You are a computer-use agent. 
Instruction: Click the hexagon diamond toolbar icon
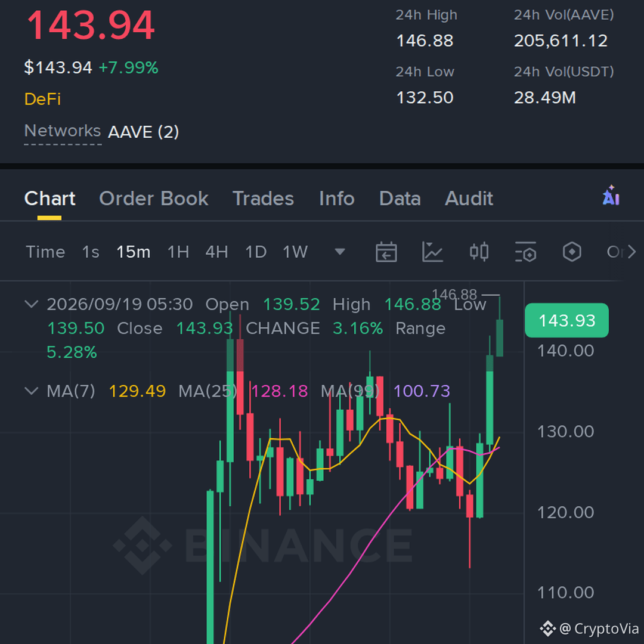point(572,252)
